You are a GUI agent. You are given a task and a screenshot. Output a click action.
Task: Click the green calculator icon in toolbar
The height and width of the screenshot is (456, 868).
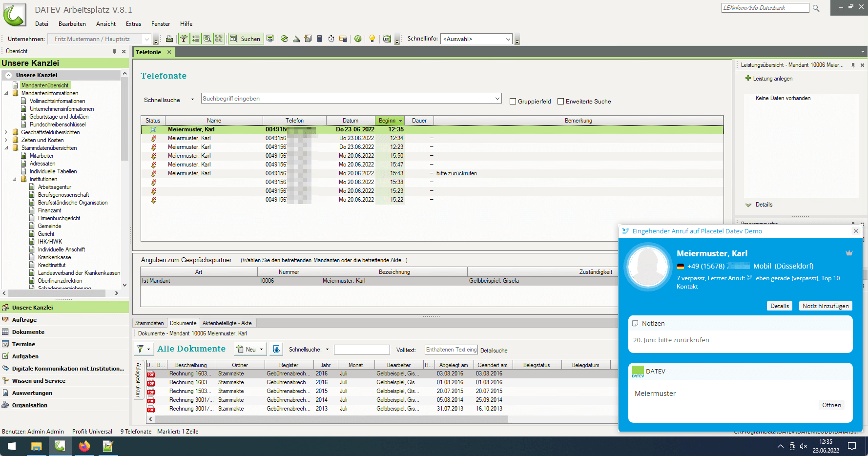[319, 39]
